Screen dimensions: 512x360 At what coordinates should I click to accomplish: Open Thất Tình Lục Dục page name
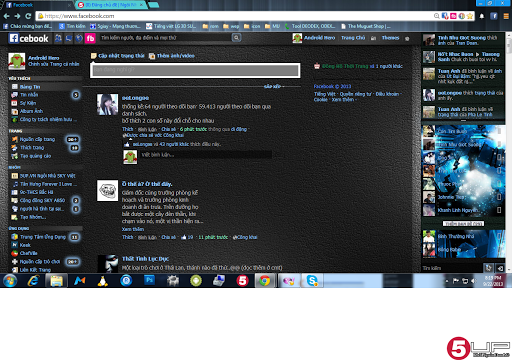click(x=145, y=259)
